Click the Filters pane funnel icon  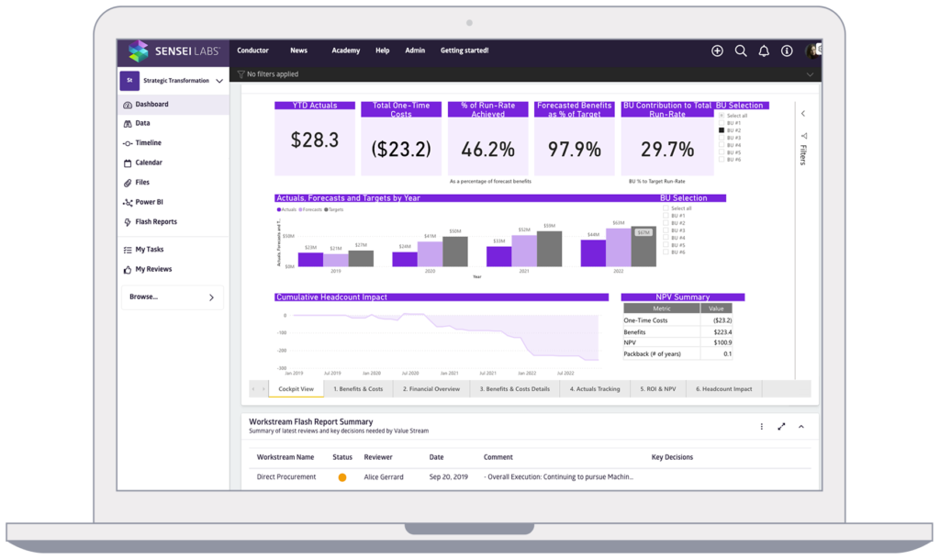804,136
